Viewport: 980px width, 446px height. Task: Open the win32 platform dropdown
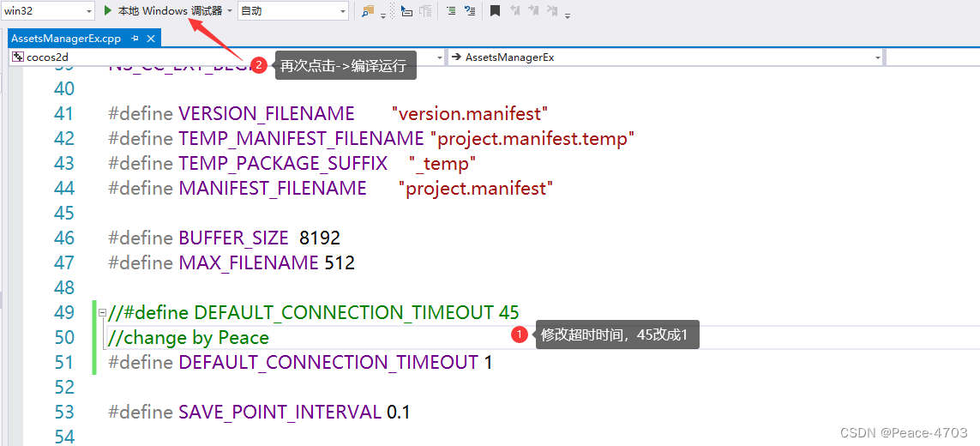point(47,10)
